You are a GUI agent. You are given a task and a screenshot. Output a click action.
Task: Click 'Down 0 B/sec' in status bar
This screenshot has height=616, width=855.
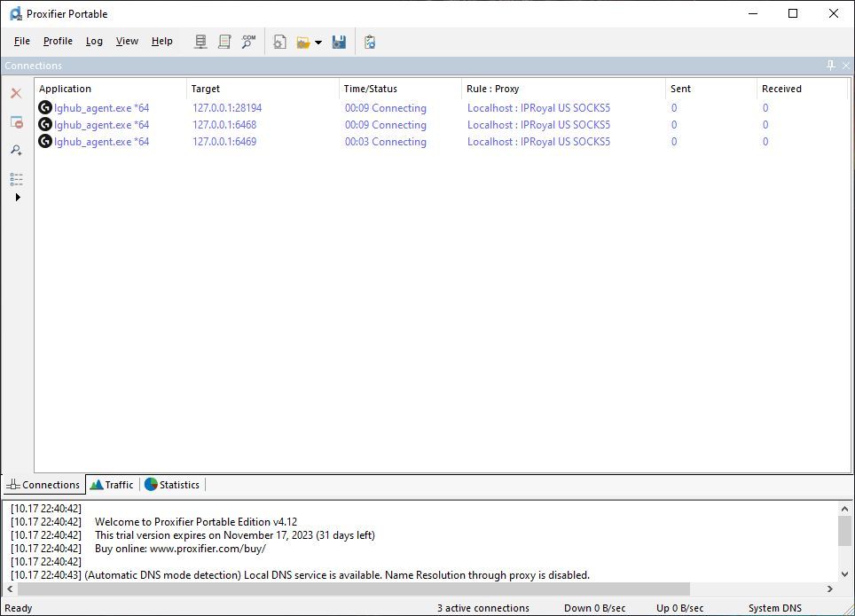point(594,608)
